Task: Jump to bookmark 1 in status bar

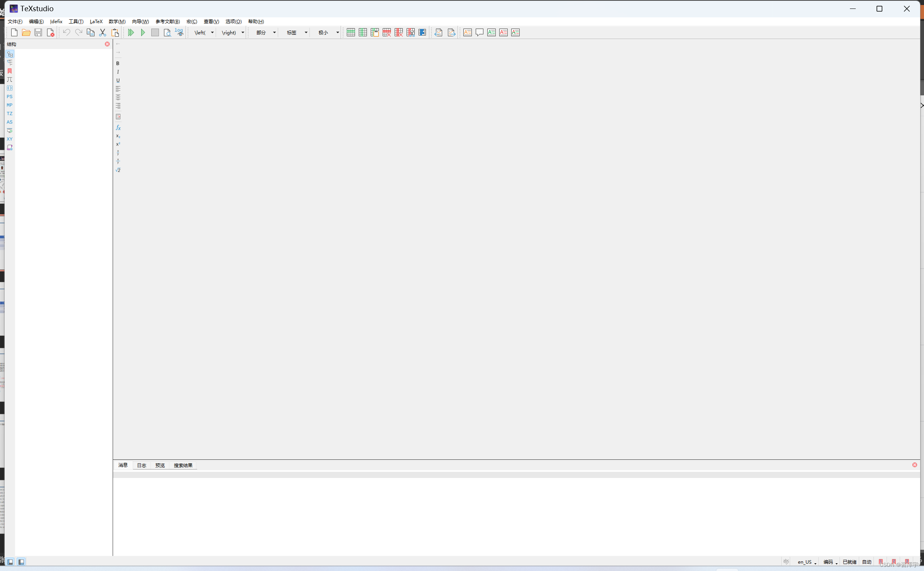Action: 881,562
